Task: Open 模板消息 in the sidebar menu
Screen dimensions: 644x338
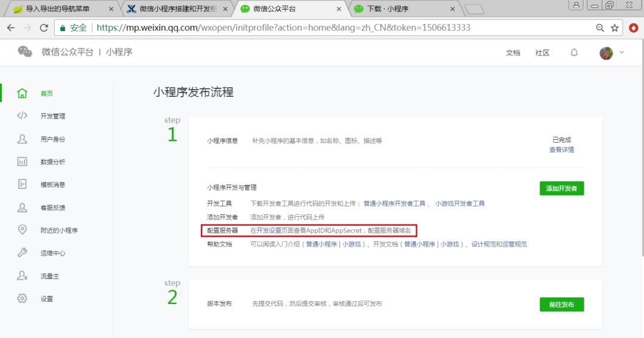Action: click(52, 185)
